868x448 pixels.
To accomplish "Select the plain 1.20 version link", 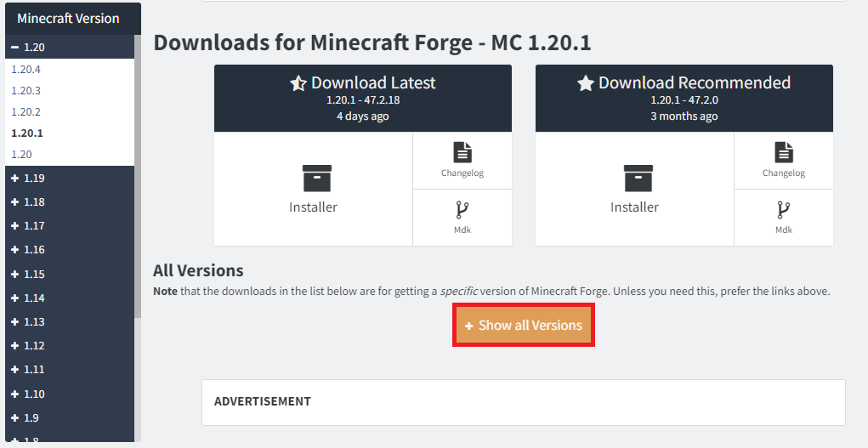I will (x=21, y=154).
